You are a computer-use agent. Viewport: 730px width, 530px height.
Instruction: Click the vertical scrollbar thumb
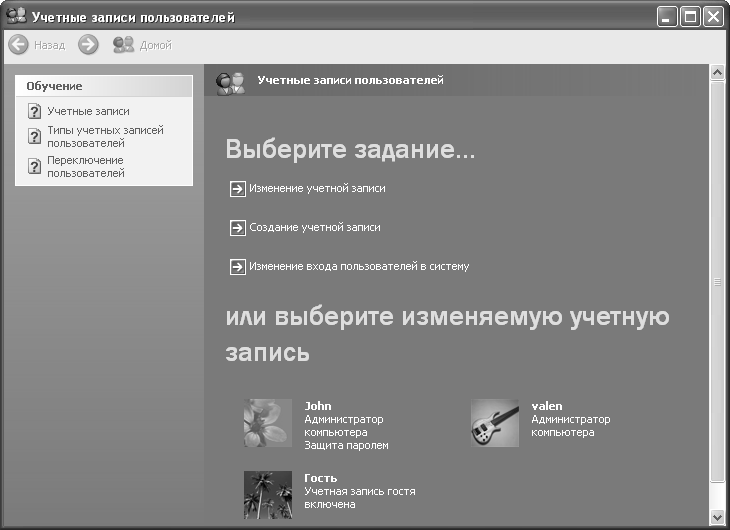pos(717,281)
